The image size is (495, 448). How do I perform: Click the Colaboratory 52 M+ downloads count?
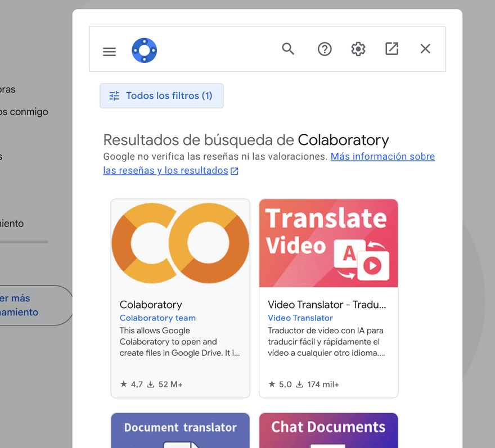(x=165, y=384)
